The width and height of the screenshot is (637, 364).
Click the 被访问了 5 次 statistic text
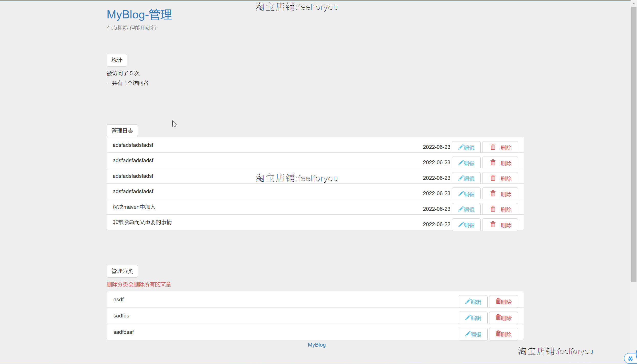123,73
